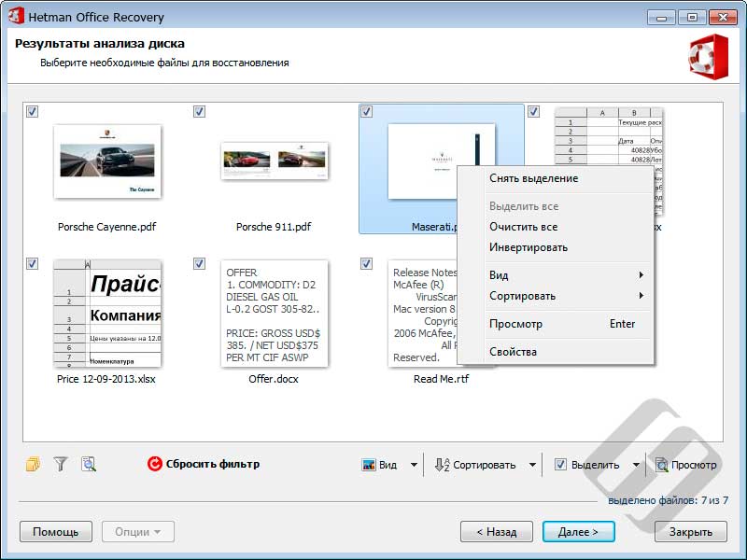
Task: Click the heading Результаты анализа диска
Action: click(100, 43)
